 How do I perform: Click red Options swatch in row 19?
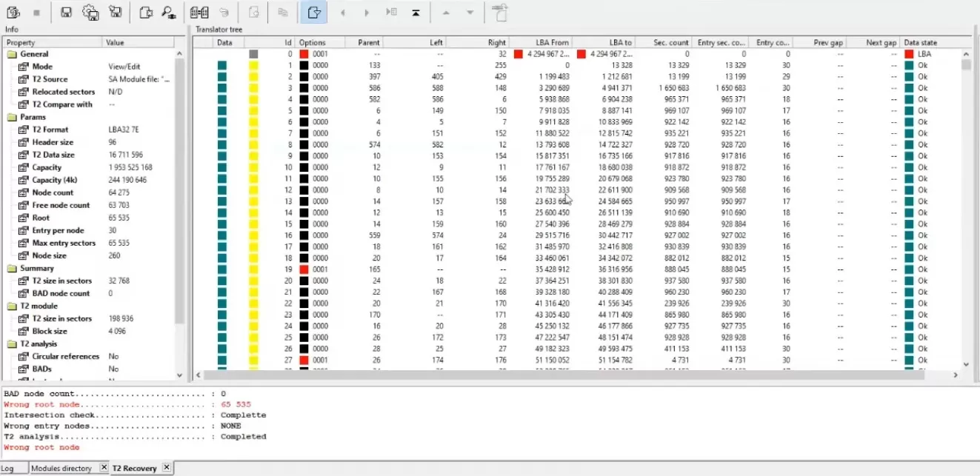[x=304, y=269]
